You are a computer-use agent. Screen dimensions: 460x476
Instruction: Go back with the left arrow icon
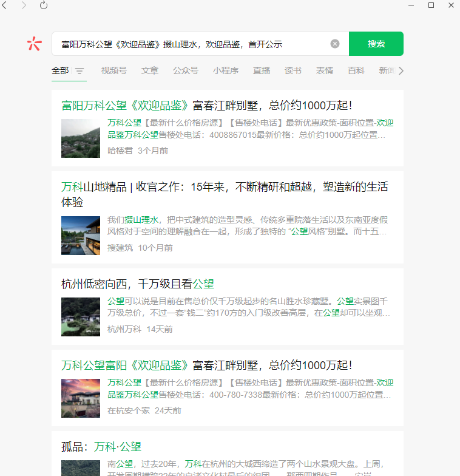pyautogui.click(x=4, y=5)
